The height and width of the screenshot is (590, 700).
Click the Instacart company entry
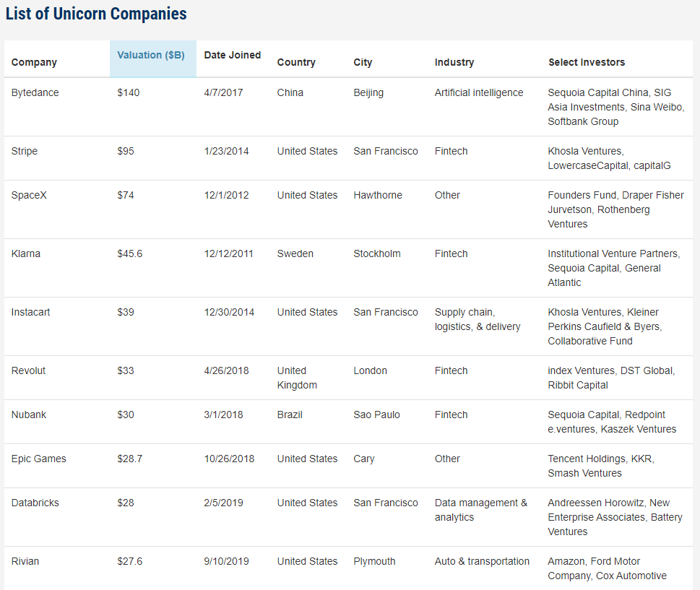pos(31,312)
